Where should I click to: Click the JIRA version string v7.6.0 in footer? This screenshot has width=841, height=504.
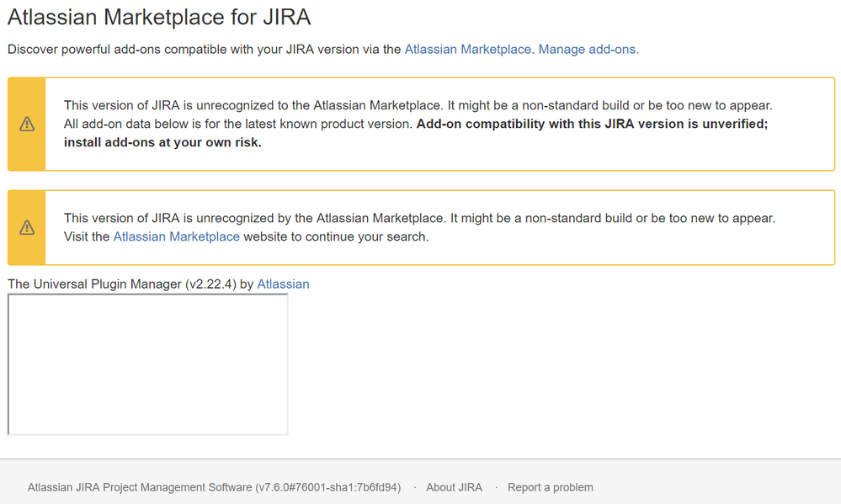point(328,487)
